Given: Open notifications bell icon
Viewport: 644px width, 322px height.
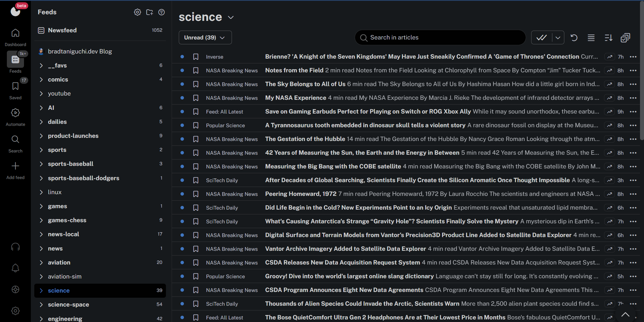Looking at the screenshot, I should (x=15, y=268).
